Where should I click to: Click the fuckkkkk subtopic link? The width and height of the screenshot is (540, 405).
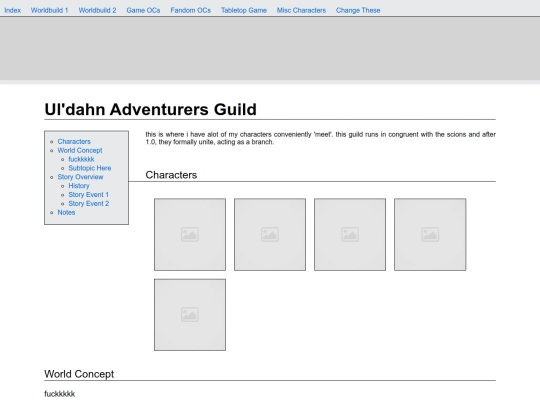(x=81, y=159)
